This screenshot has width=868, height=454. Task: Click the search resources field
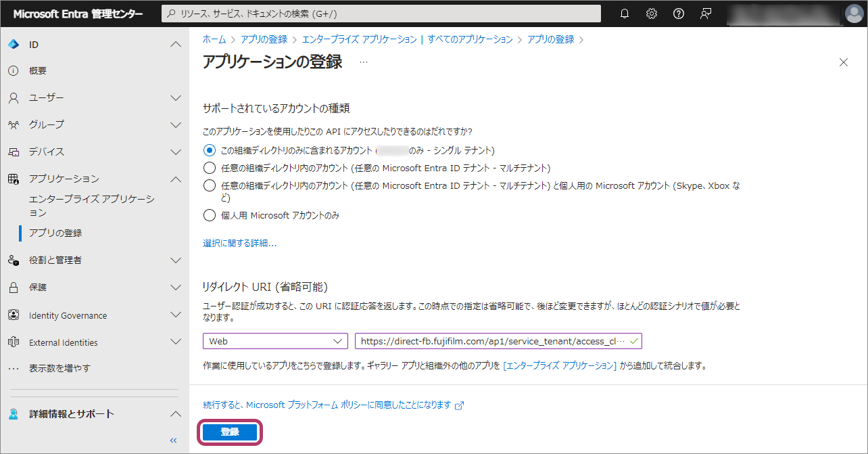click(381, 14)
